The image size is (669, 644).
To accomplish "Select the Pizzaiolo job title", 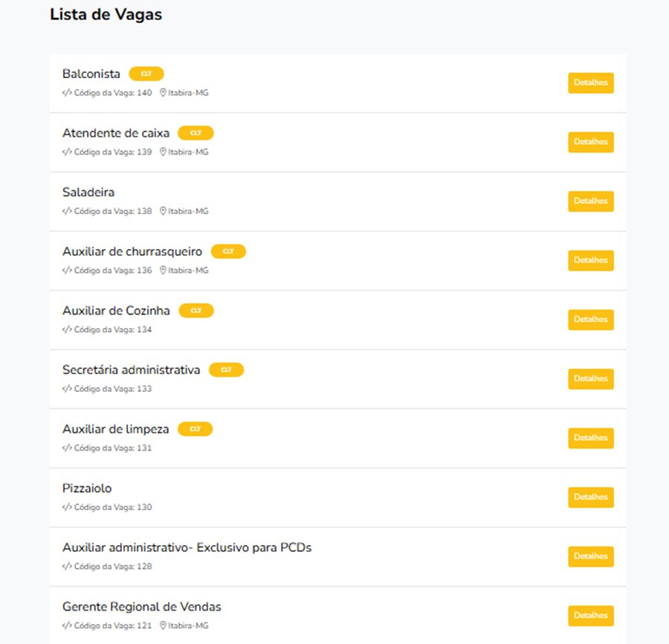I will [87, 489].
